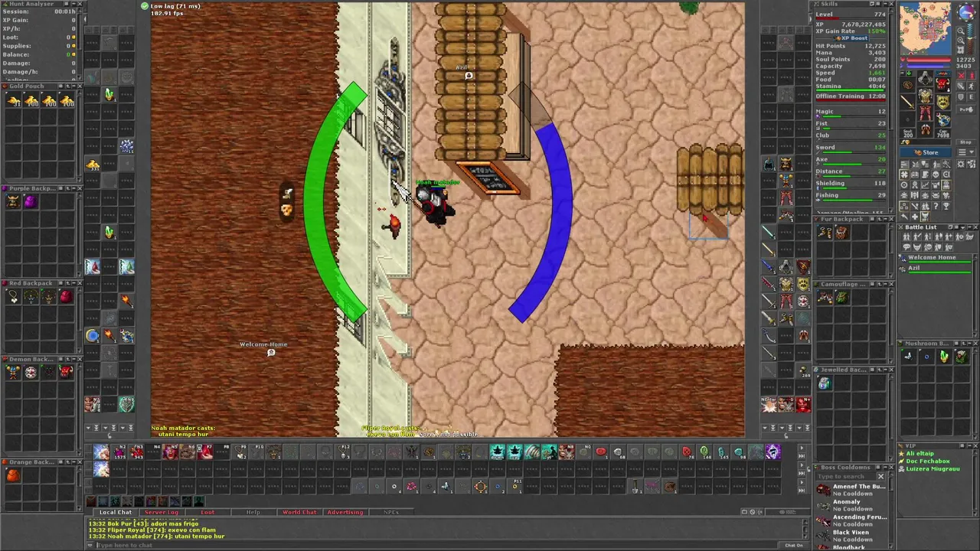Zoom in on the minimap
The width and height of the screenshot is (980, 551).
(960, 41)
